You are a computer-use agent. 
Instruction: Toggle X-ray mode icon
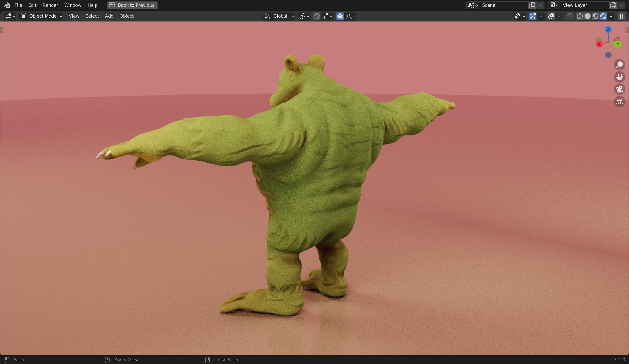tap(569, 16)
